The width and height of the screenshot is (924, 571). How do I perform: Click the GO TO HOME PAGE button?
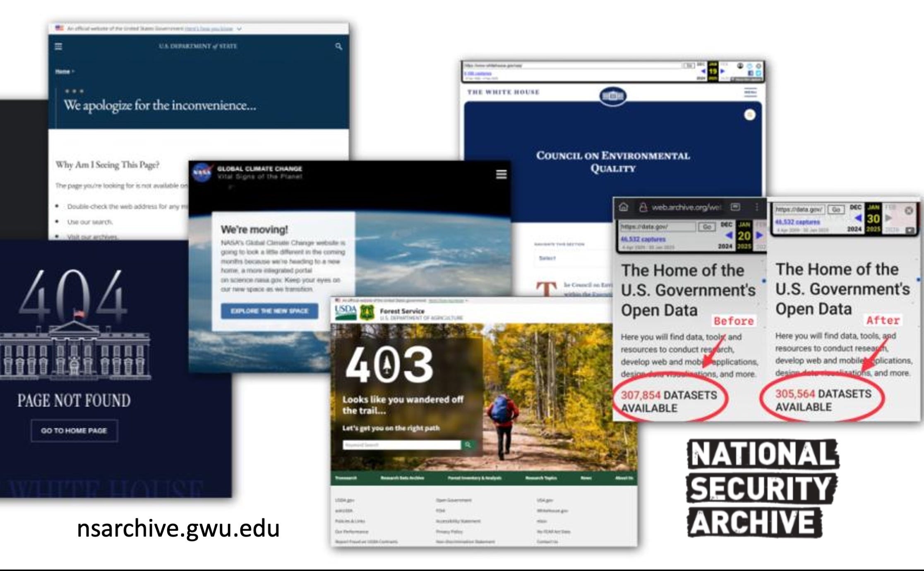tap(74, 430)
